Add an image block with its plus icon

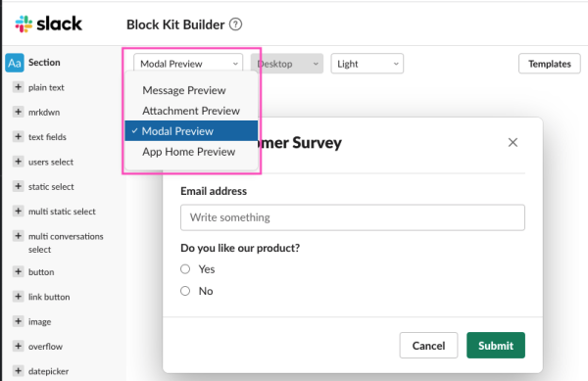click(18, 321)
